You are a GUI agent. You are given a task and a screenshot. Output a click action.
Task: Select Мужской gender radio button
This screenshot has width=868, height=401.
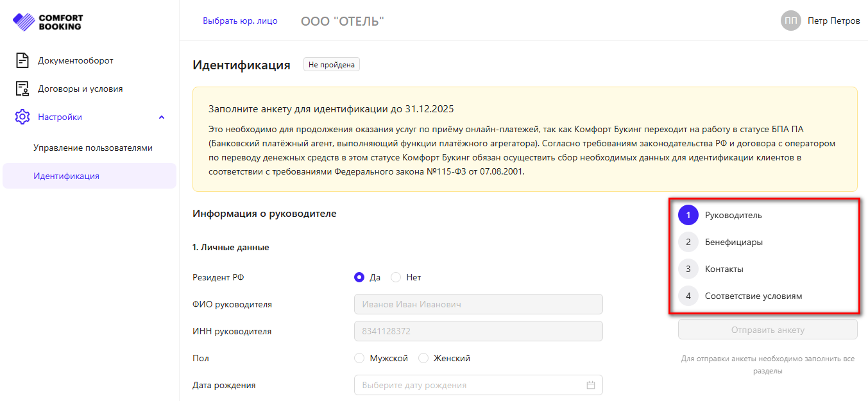click(359, 358)
